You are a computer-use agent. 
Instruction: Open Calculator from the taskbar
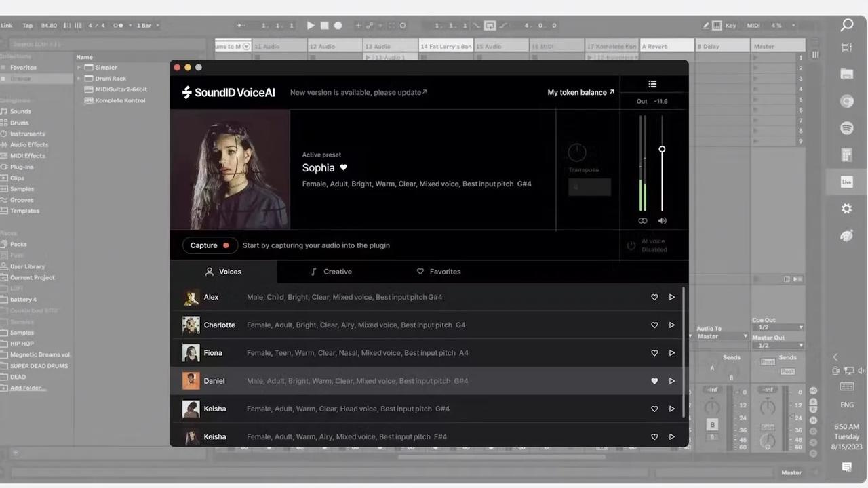click(847, 155)
